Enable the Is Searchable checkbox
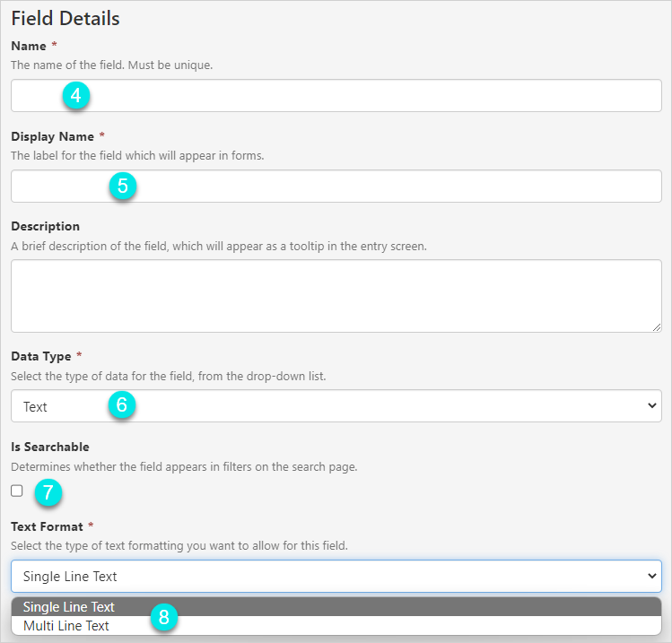 click(x=17, y=491)
